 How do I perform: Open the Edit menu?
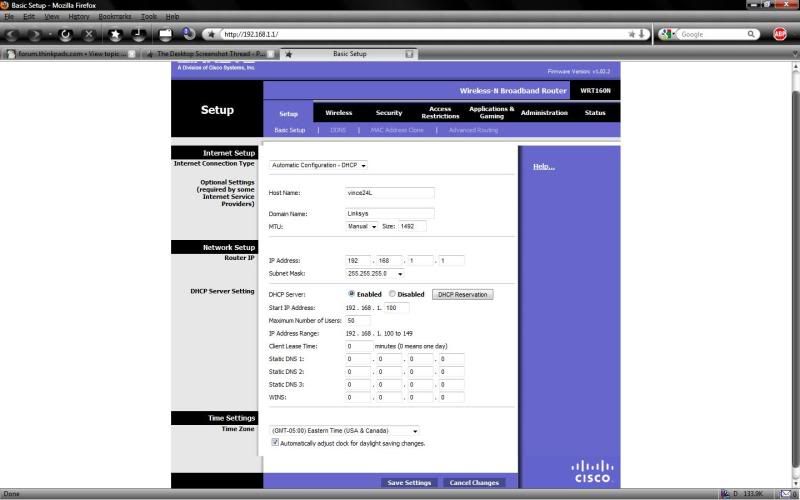coord(29,16)
